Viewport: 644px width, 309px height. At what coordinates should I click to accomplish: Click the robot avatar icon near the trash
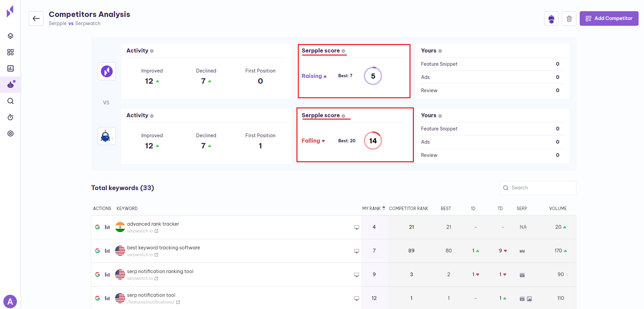click(x=551, y=18)
